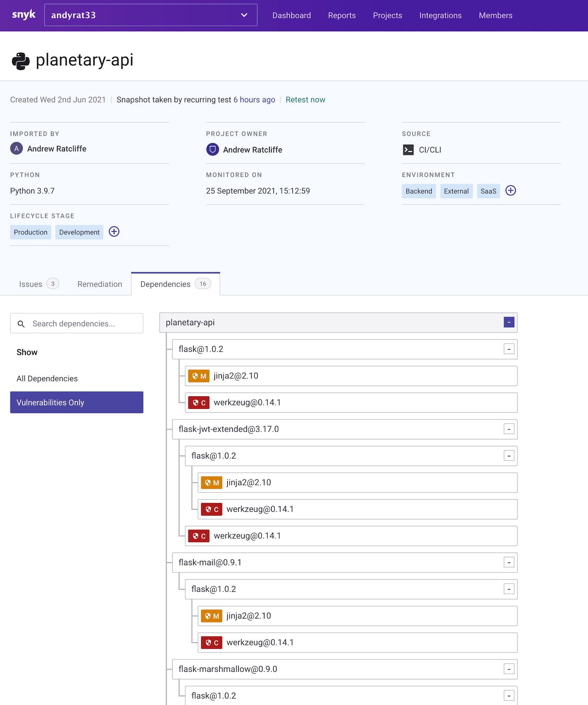Click the critical severity badge on werkzeug@0.14.1

(199, 402)
